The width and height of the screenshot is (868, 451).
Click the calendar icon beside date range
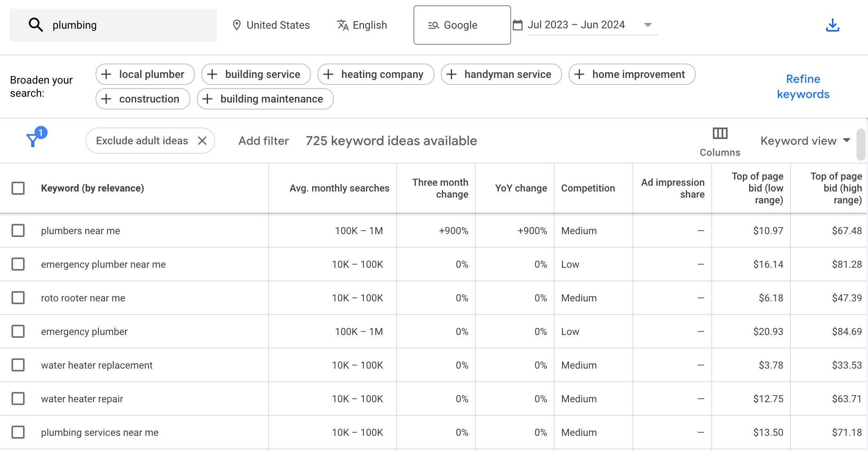tap(518, 25)
